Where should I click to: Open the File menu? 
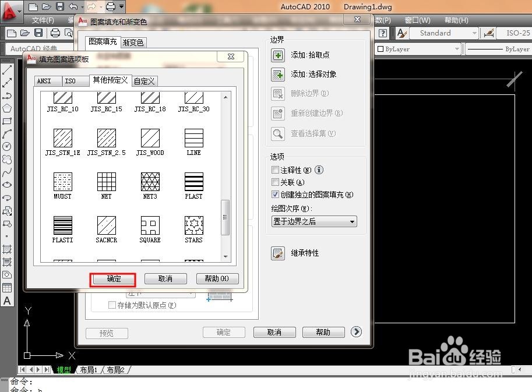pos(43,20)
